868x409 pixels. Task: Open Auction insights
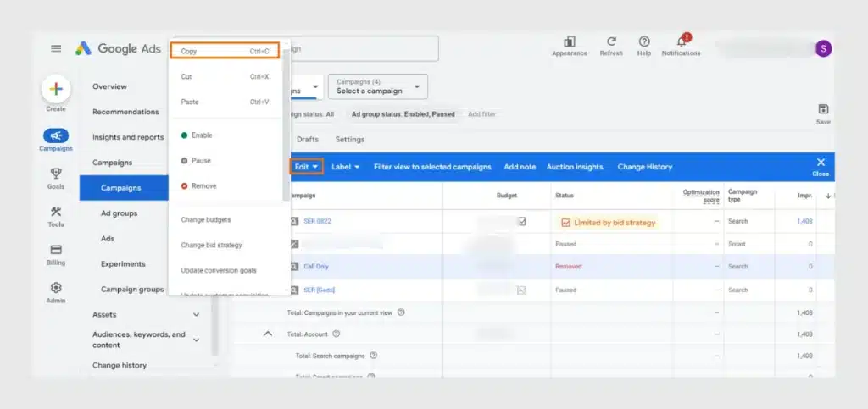tap(575, 166)
